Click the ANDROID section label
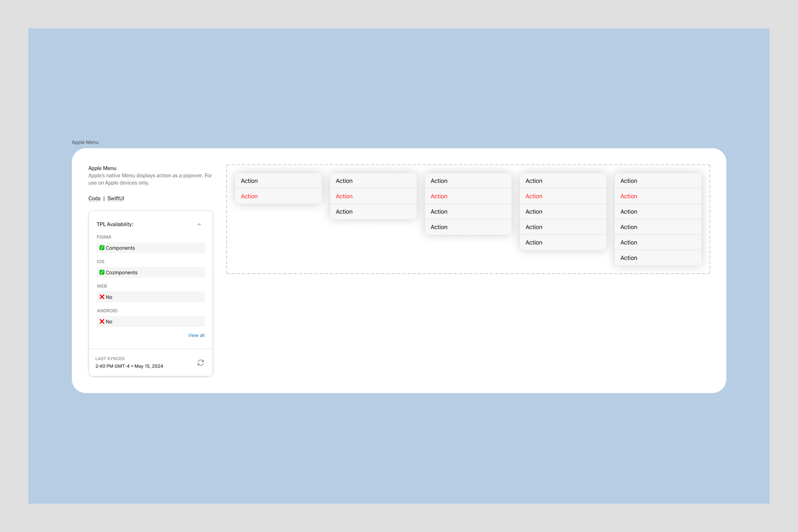 (107, 311)
